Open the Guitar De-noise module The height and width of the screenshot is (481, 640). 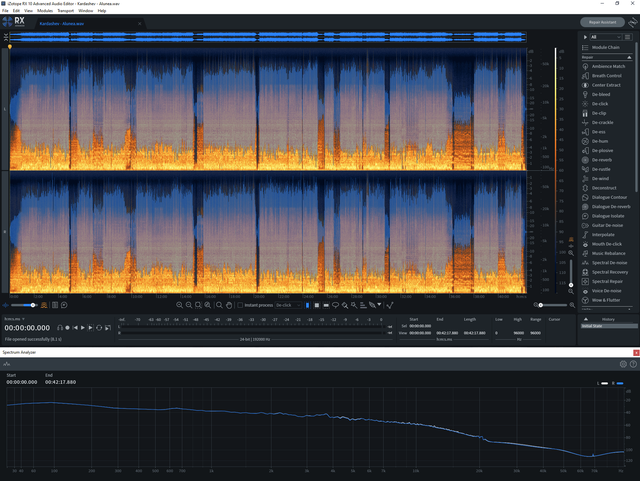point(602,225)
